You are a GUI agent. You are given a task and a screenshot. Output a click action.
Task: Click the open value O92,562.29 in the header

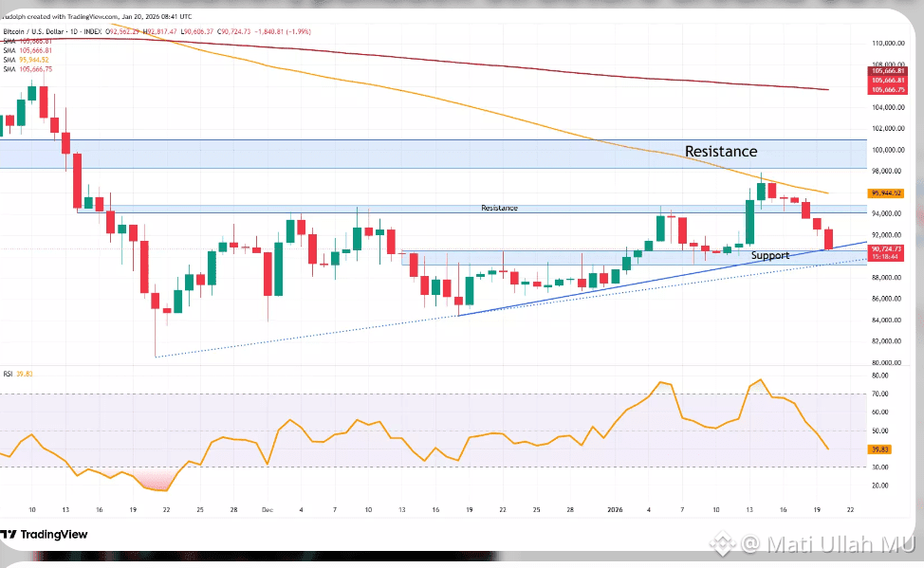click(122, 32)
